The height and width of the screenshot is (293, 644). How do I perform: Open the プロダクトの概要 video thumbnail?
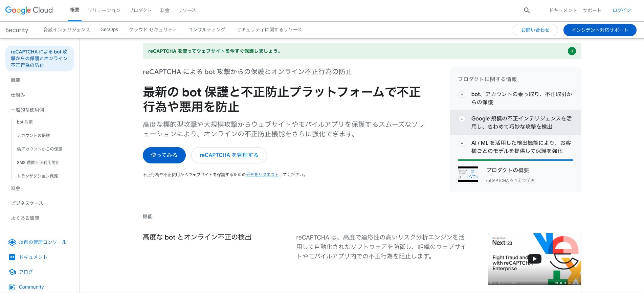(x=468, y=174)
